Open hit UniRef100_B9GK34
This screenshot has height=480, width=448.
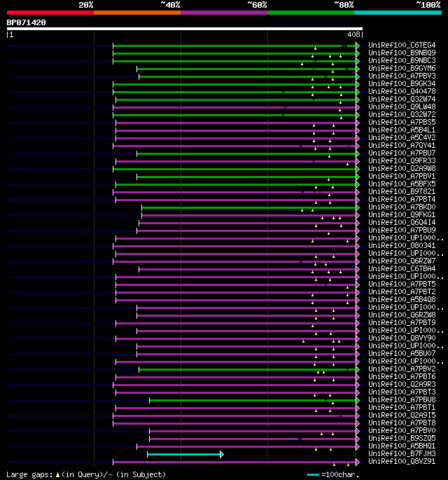pos(402,83)
